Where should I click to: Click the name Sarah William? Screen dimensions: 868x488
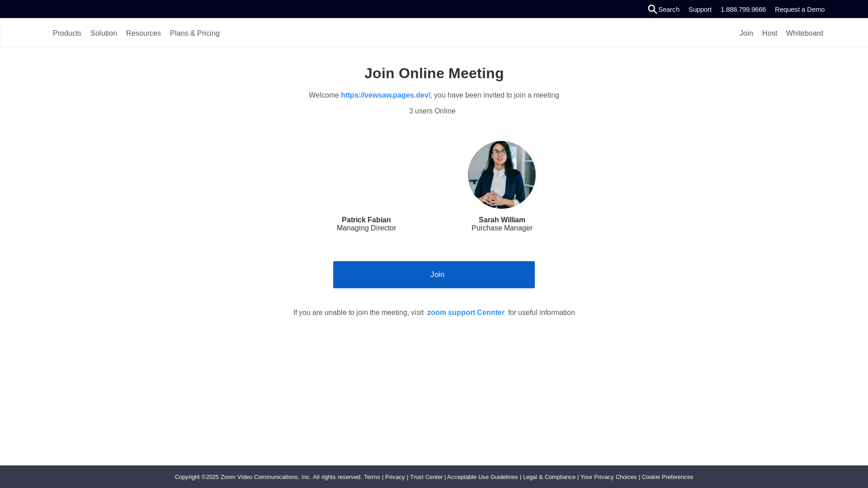coord(502,220)
